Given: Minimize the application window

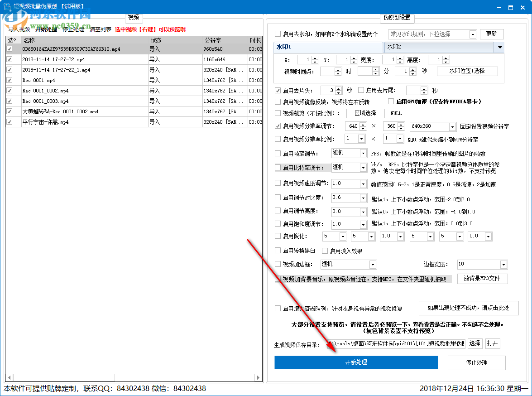Looking at the screenshot, I should [x=499, y=7].
